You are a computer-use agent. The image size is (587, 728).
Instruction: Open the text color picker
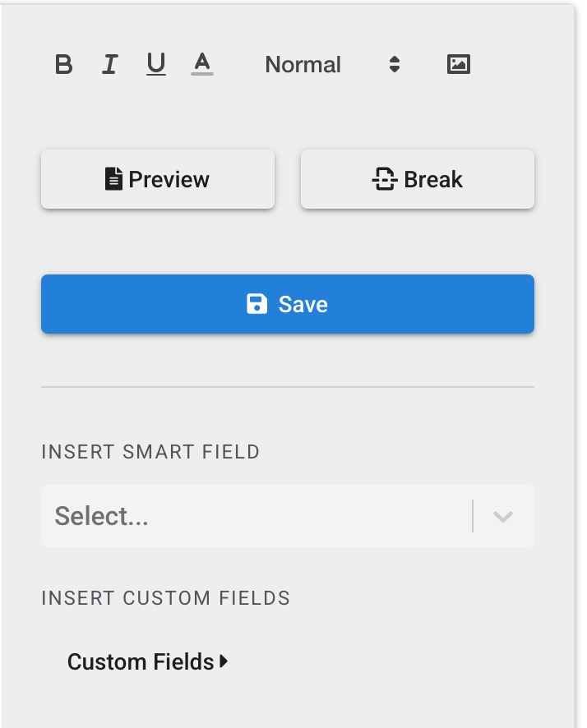click(x=202, y=62)
